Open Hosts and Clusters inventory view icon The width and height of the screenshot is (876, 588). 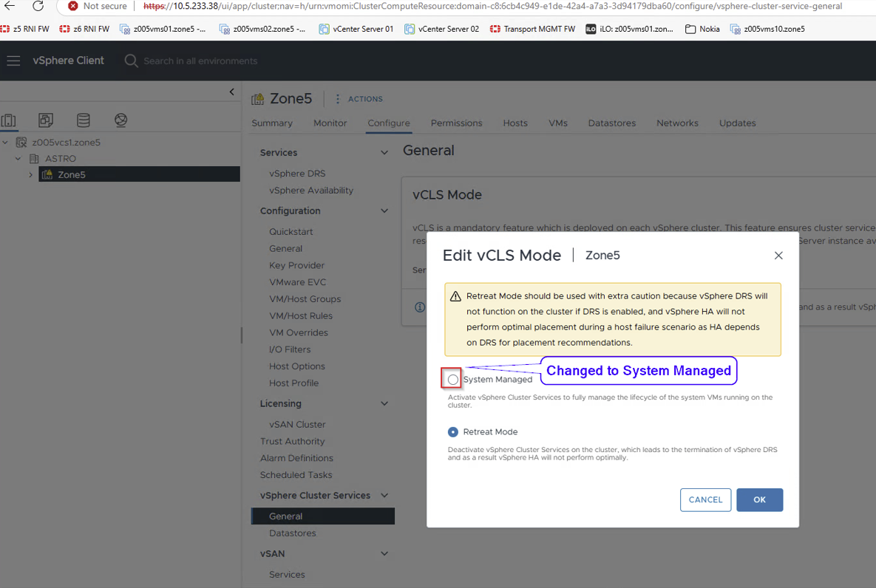point(8,120)
